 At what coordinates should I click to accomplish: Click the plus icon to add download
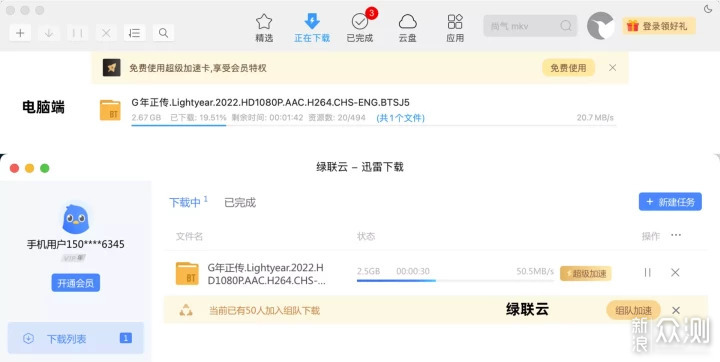pos(20,33)
